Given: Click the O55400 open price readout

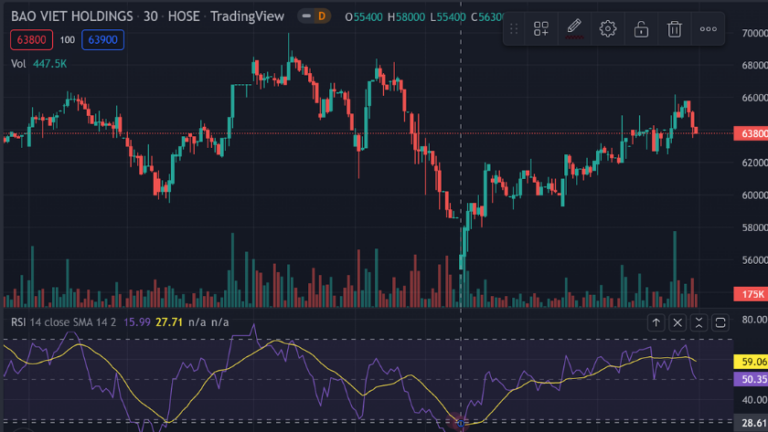Looking at the screenshot, I should point(363,17).
